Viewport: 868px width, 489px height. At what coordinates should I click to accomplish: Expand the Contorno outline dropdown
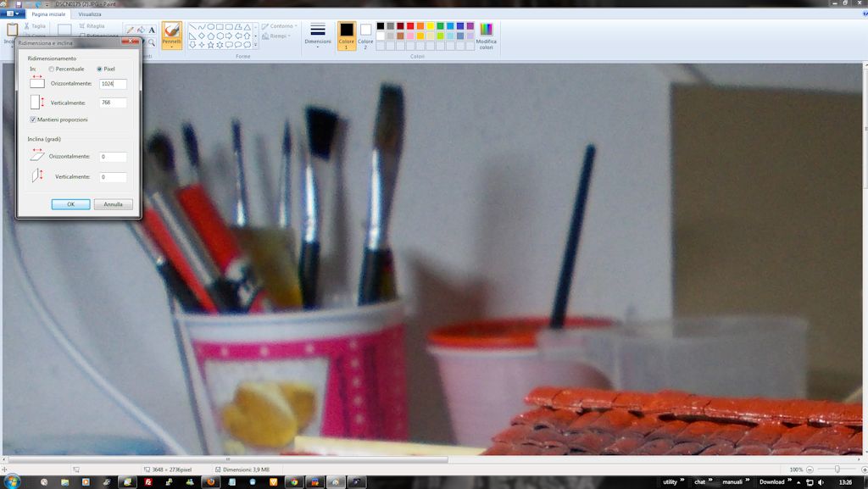pyautogui.click(x=280, y=26)
